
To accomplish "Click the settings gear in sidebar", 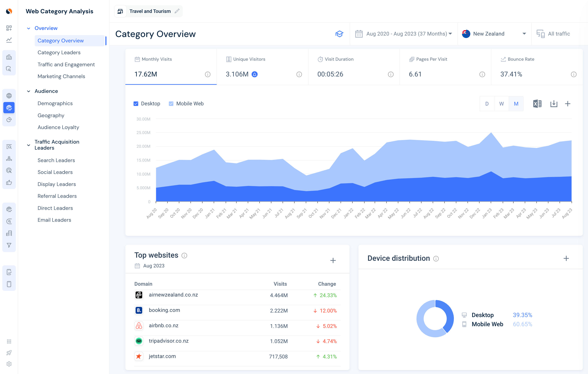I will (9, 364).
